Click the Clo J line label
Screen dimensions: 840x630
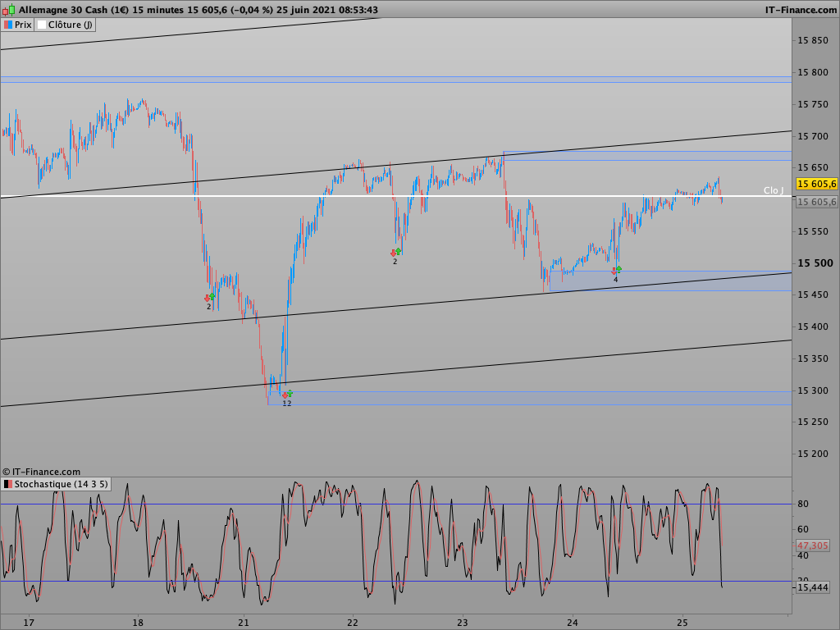pos(774,190)
